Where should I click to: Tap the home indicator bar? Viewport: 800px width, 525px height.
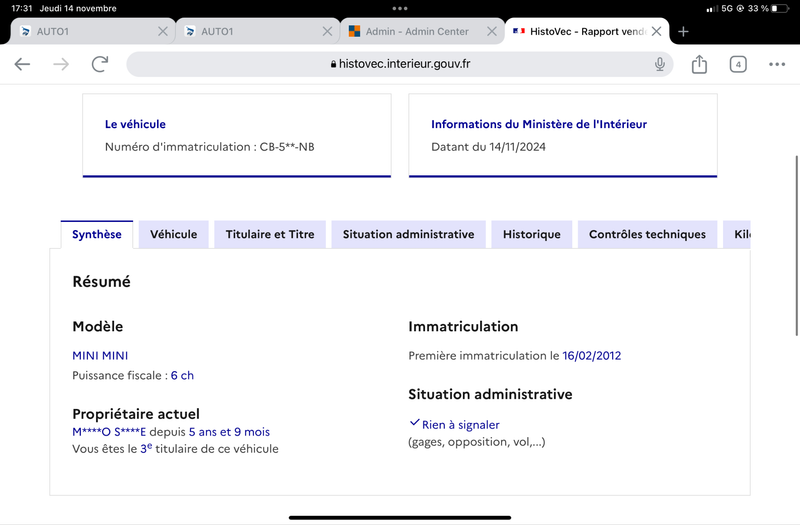pos(400,518)
